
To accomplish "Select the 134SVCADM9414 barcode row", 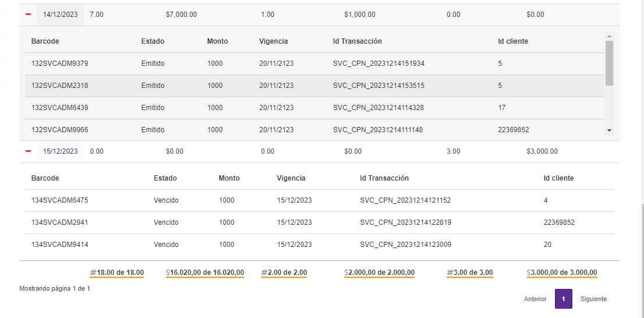I will 60,245.
